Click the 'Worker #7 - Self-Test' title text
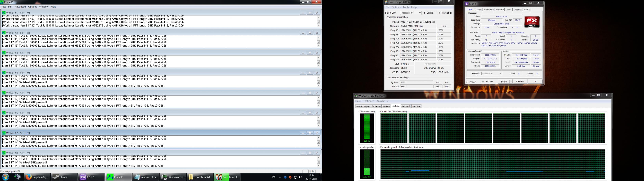This screenshot has height=181, width=644. 18,133
